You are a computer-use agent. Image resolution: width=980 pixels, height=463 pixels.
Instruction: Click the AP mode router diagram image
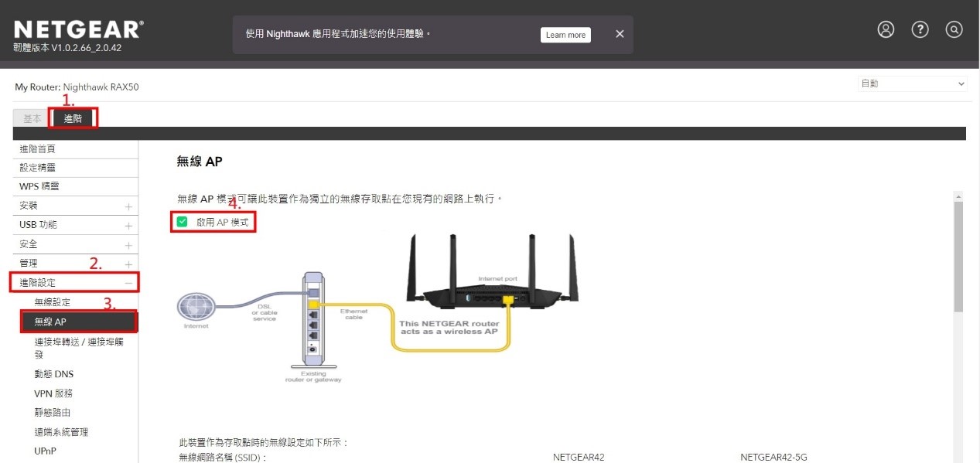[377, 309]
